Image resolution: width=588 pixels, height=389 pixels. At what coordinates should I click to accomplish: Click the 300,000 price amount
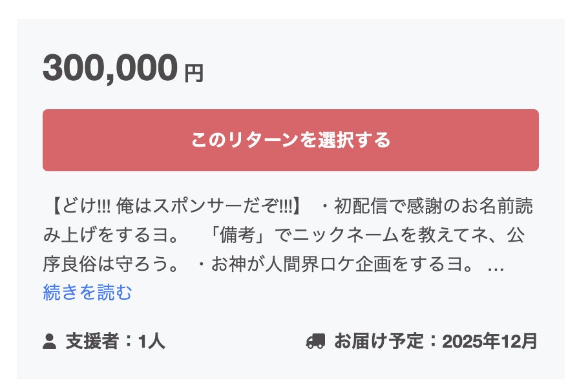point(110,68)
